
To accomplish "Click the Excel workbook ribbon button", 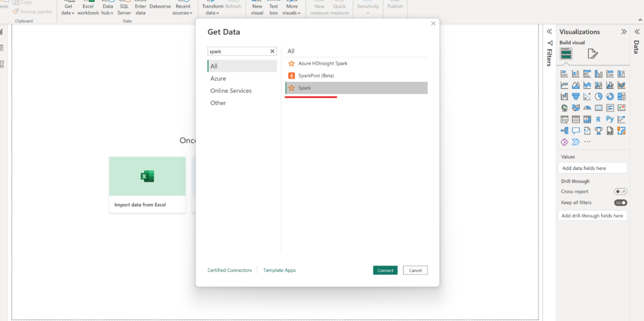I will (88, 8).
